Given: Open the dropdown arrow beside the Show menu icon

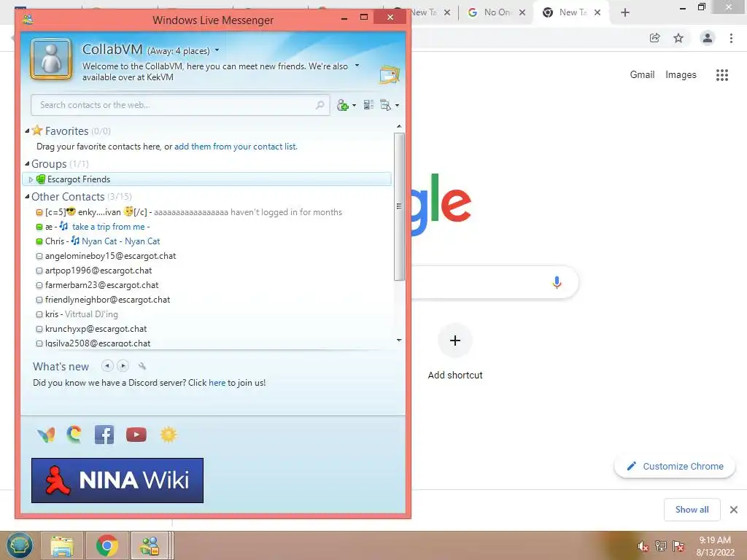Looking at the screenshot, I should click(x=397, y=105).
